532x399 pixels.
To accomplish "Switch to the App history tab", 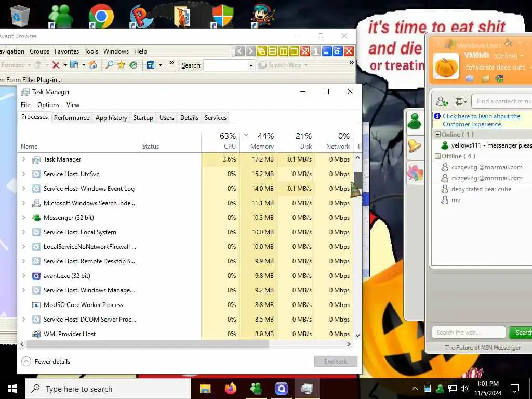I will tap(111, 118).
